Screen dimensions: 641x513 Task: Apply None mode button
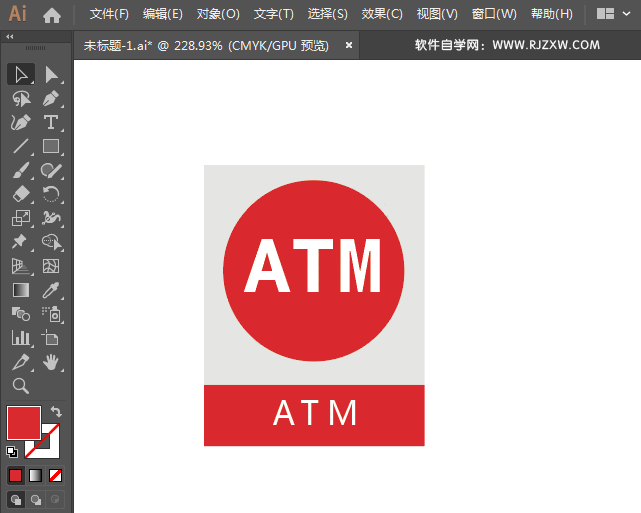(x=55, y=475)
